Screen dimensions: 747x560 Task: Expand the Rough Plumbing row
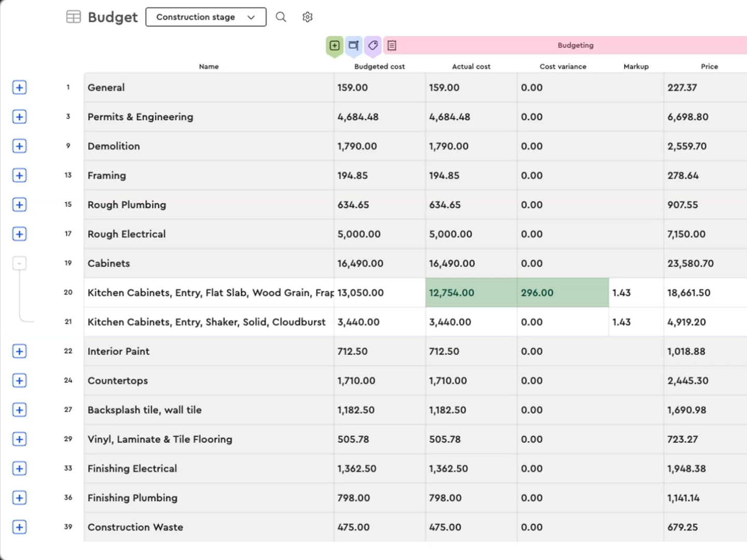[19, 205]
